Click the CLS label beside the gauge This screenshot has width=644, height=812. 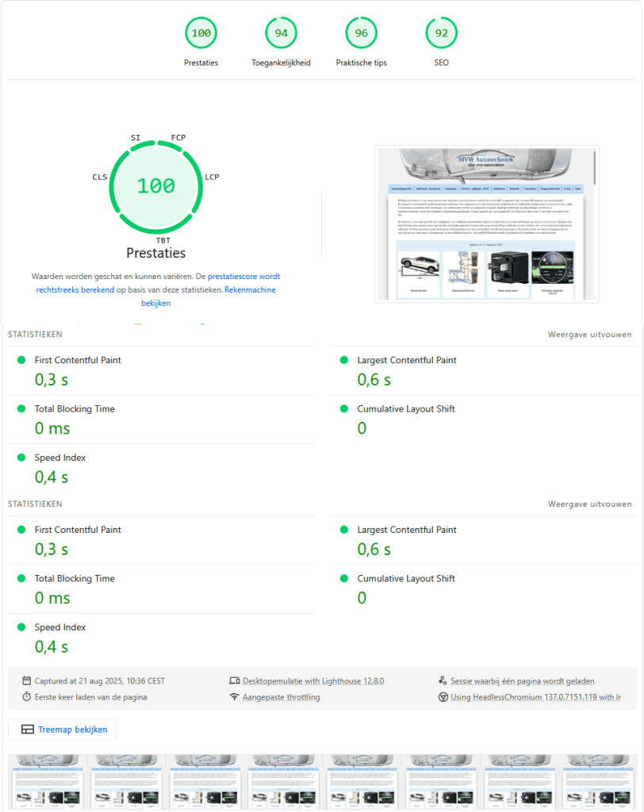click(99, 177)
